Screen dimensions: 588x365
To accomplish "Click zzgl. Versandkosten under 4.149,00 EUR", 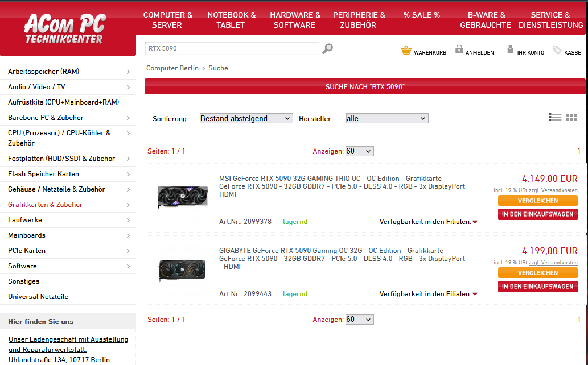I will [553, 190].
